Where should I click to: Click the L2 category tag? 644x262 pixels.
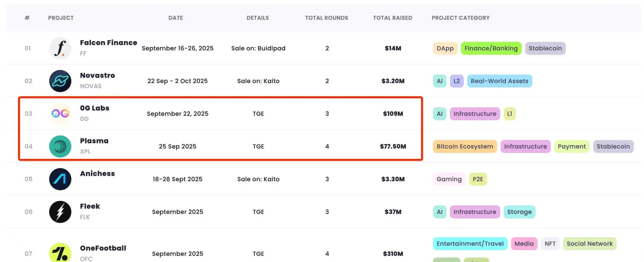(x=457, y=81)
